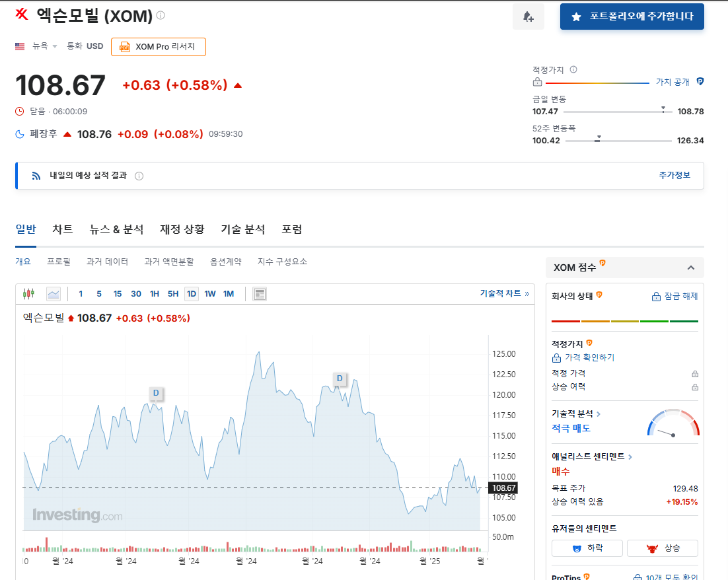Click the US flag icon next to 뉴욕
Viewport: 728px width, 580px height.
tap(19, 46)
